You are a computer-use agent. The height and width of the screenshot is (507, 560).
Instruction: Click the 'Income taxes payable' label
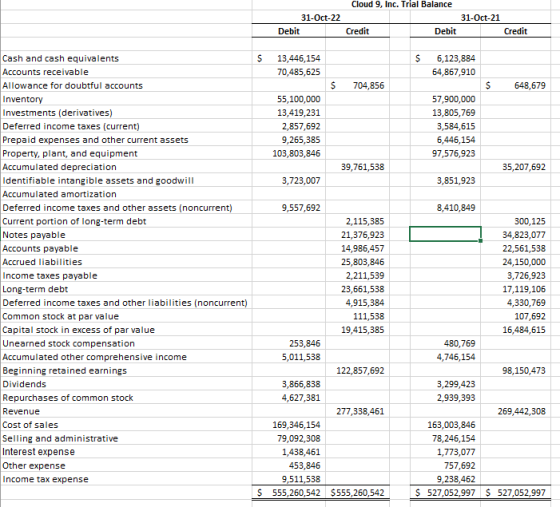(x=50, y=275)
